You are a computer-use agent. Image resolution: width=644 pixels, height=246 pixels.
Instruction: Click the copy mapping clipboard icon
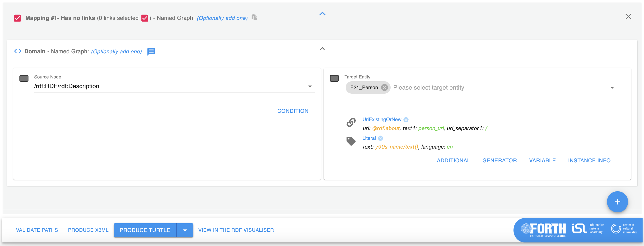pyautogui.click(x=254, y=18)
